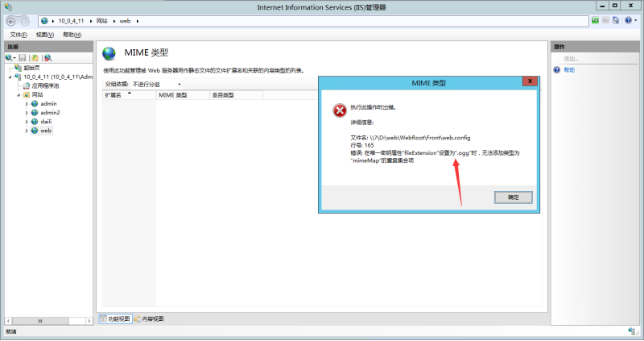Expand the web site node
The image size is (644, 341).
(27, 131)
